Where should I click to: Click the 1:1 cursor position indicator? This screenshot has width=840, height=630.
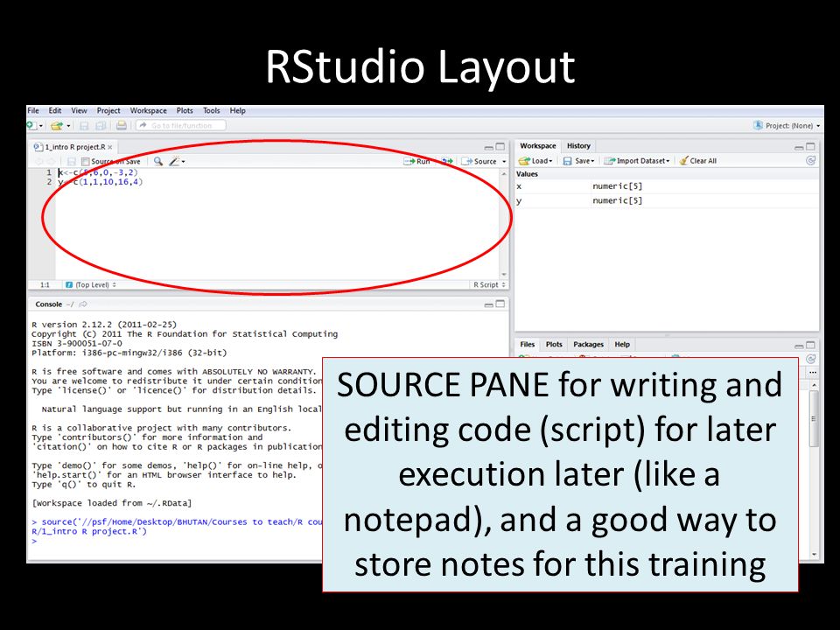pyautogui.click(x=45, y=285)
